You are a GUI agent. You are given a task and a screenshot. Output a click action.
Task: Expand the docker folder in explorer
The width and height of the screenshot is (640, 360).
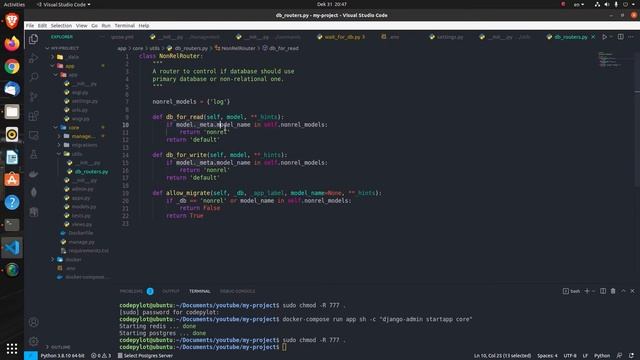pyautogui.click(x=73, y=260)
